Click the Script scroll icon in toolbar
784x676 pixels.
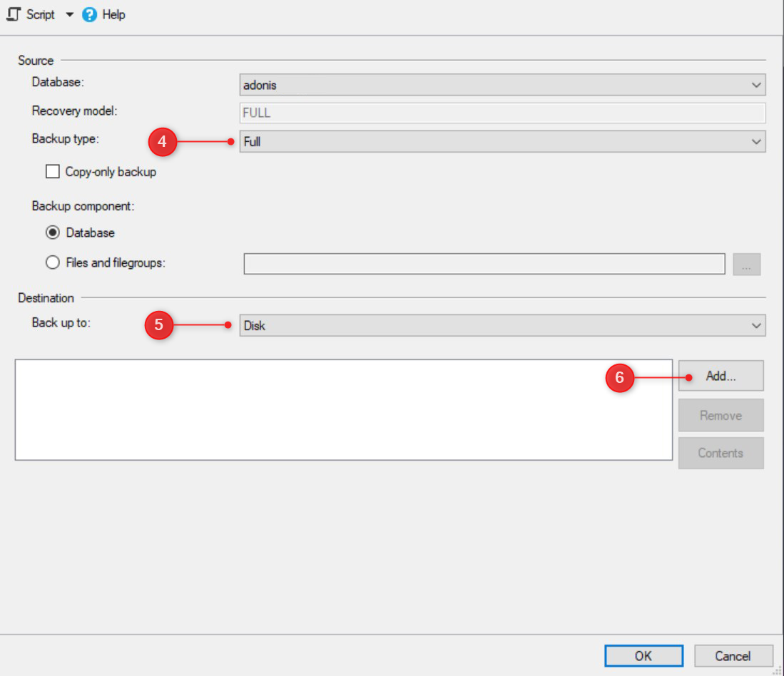pyautogui.click(x=12, y=14)
